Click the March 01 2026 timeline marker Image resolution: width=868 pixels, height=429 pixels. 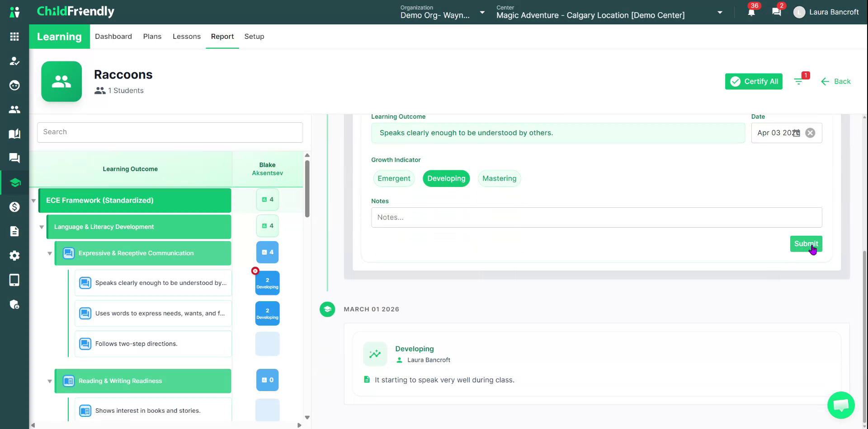coord(327,309)
